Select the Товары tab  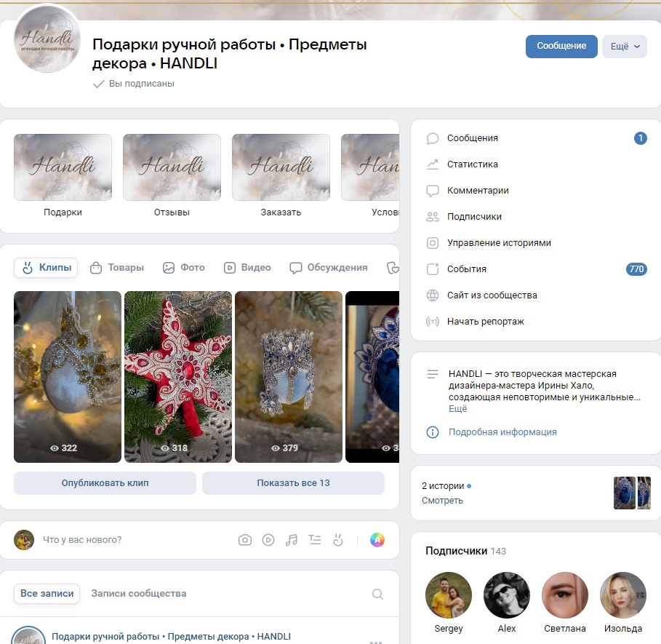tap(117, 267)
